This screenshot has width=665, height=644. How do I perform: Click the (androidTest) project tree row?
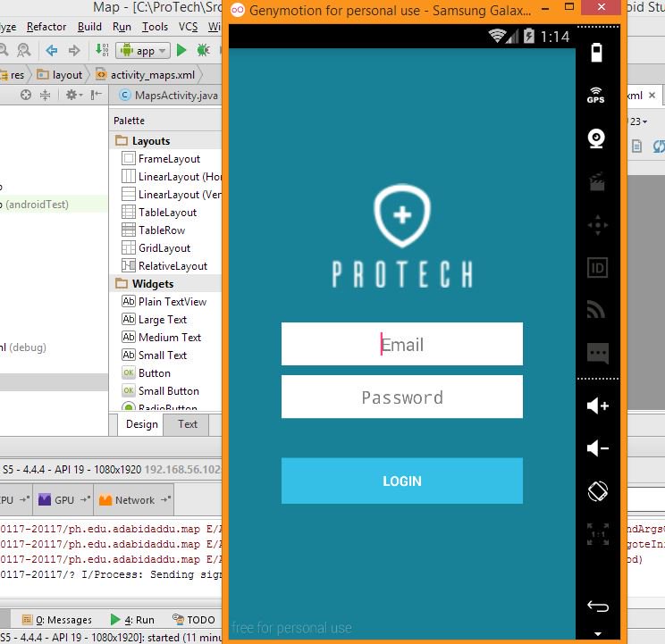(54, 205)
